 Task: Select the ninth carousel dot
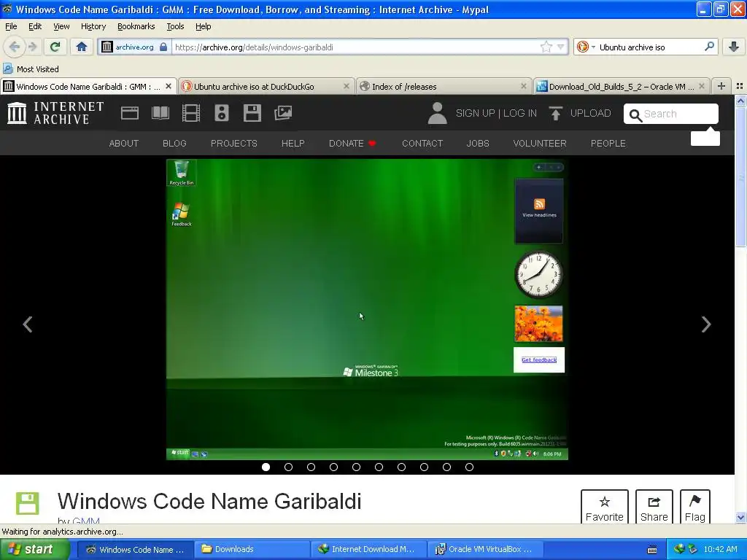pos(447,467)
